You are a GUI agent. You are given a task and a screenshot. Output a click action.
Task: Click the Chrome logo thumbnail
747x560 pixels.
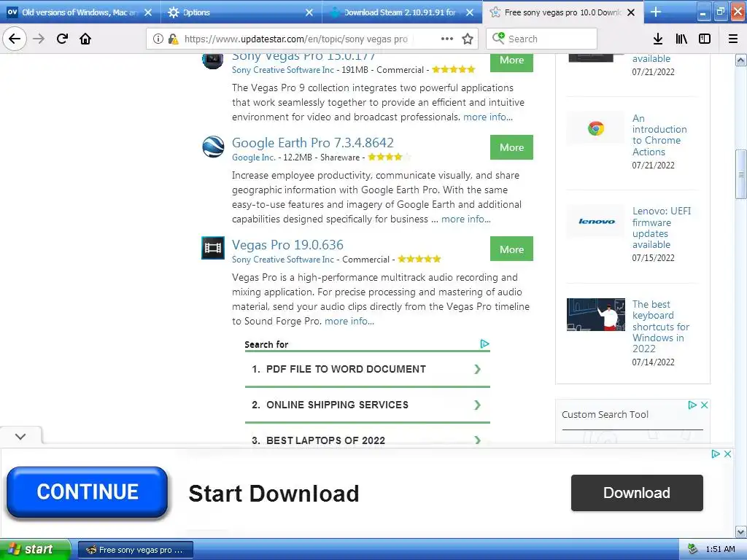tap(595, 128)
